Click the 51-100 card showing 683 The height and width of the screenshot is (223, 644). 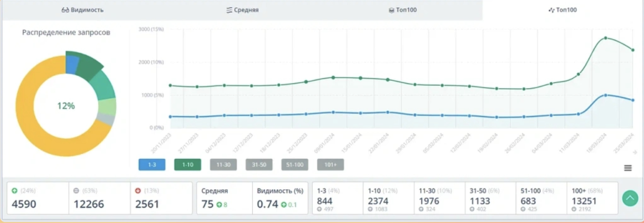[x=541, y=198]
